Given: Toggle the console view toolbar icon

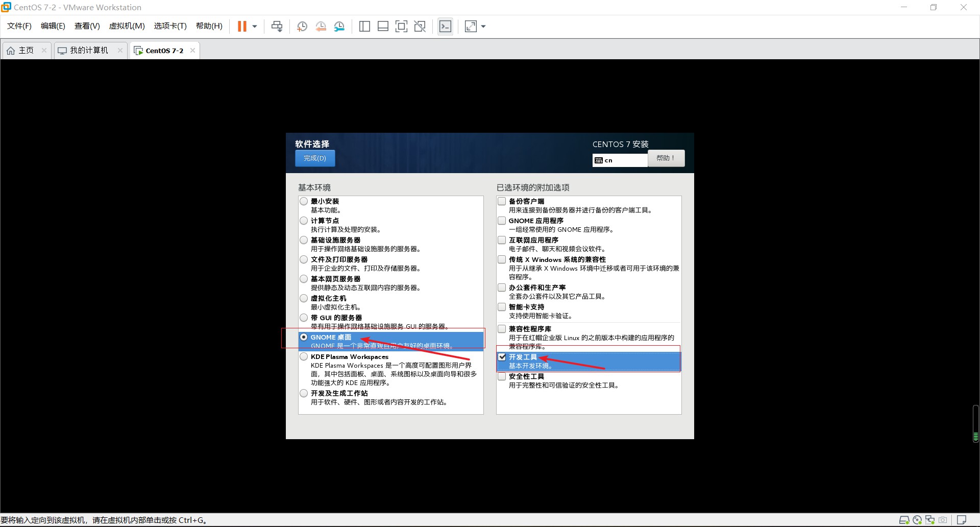Looking at the screenshot, I should (445, 27).
